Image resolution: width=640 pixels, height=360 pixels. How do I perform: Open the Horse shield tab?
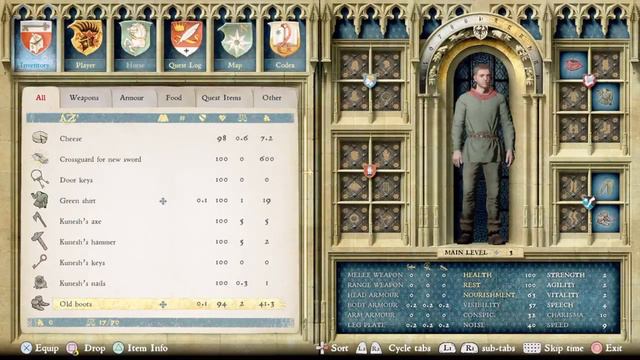[x=135, y=45]
